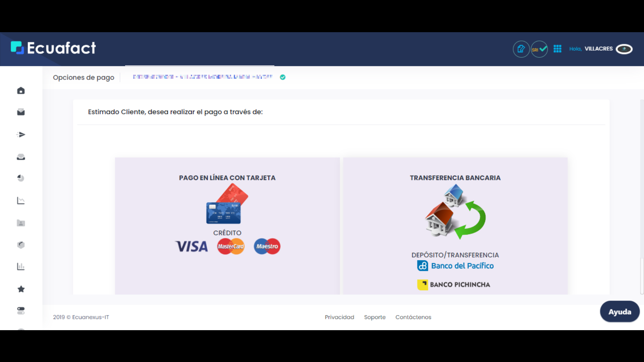Click the DEPÓSITO/TRANSFERENCIA label

pos(455,255)
